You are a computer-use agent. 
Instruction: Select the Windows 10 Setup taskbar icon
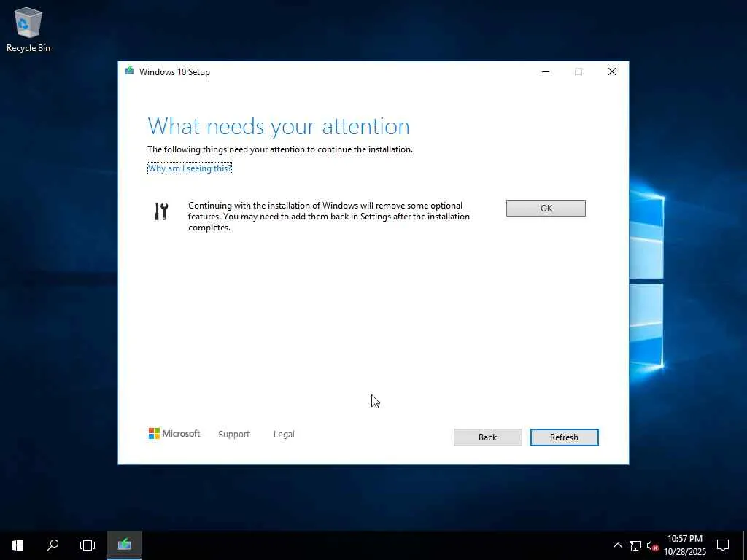point(124,545)
